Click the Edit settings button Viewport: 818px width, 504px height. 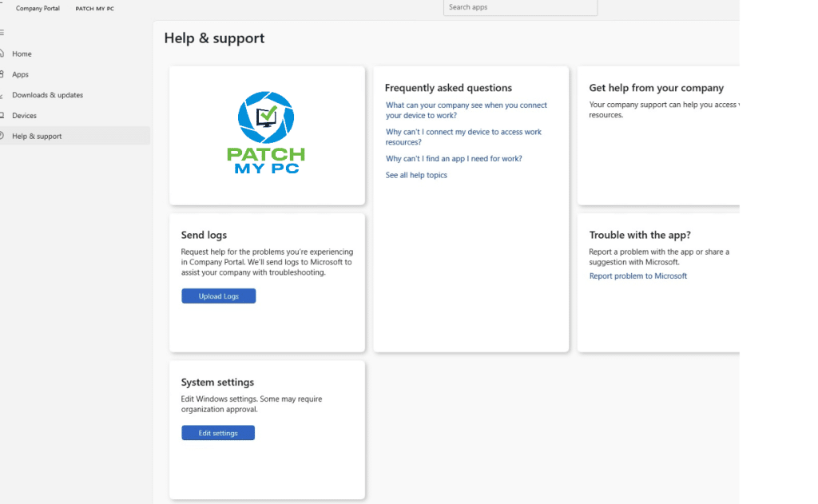pyautogui.click(x=218, y=433)
